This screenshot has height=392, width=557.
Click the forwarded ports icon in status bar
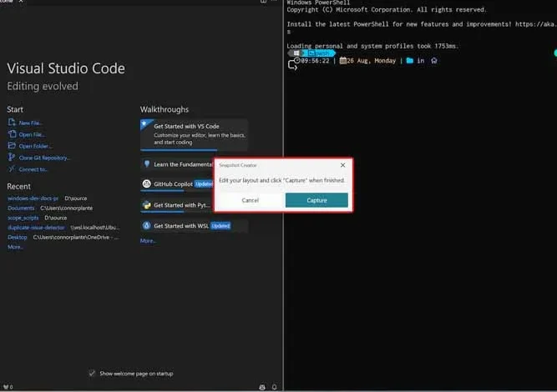click(8, 387)
